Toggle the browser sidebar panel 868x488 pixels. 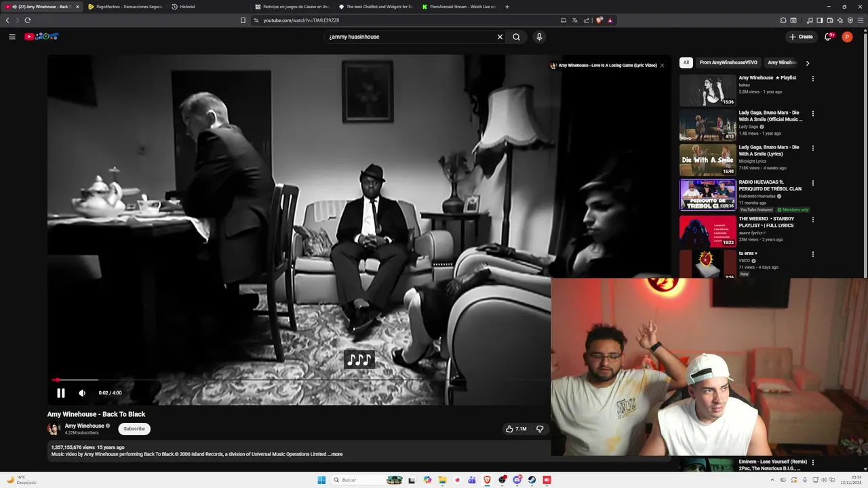tap(819, 20)
